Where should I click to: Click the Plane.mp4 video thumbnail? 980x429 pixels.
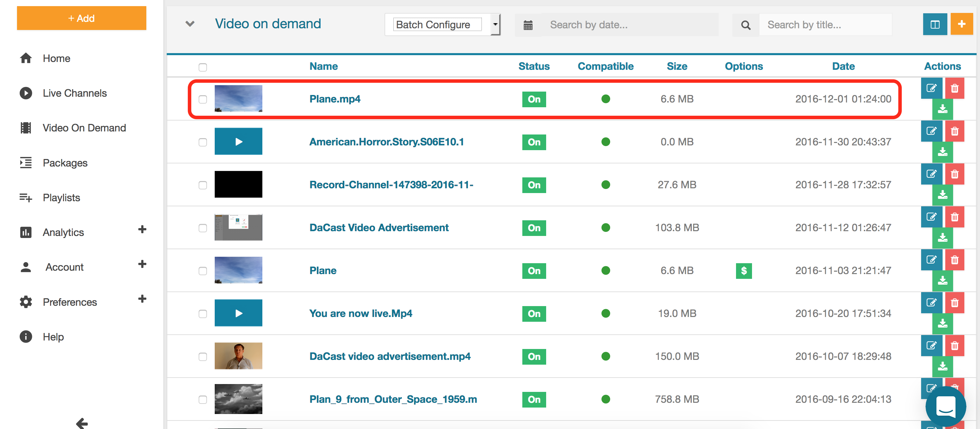click(239, 99)
